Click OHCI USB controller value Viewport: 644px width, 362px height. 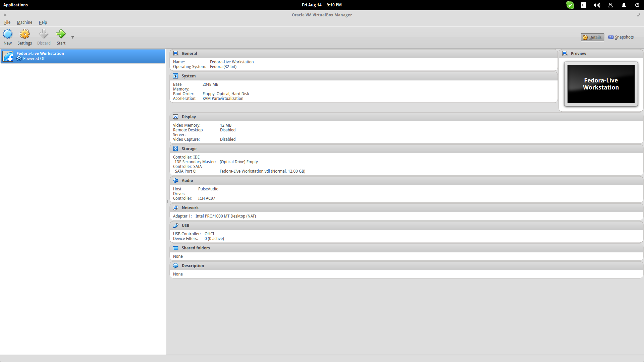point(209,234)
